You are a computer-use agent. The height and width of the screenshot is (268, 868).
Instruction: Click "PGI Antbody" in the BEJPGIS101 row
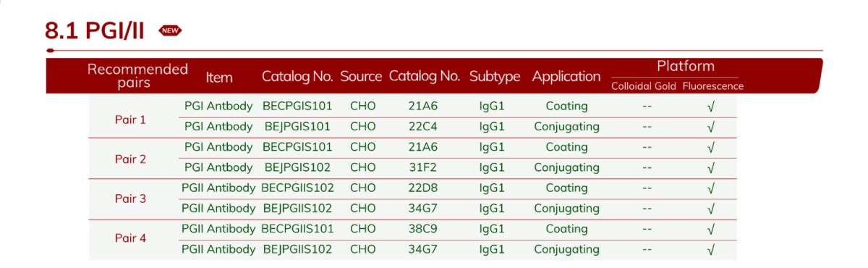click(x=219, y=127)
